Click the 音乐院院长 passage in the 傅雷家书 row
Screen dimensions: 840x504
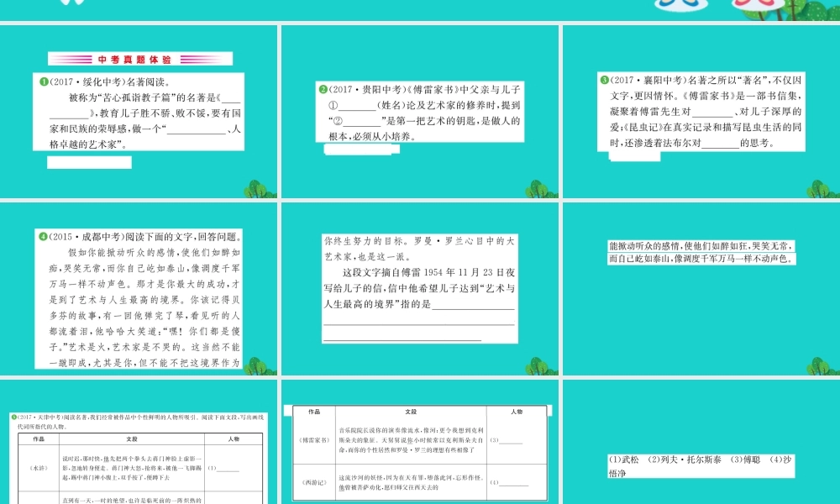coord(411,439)
